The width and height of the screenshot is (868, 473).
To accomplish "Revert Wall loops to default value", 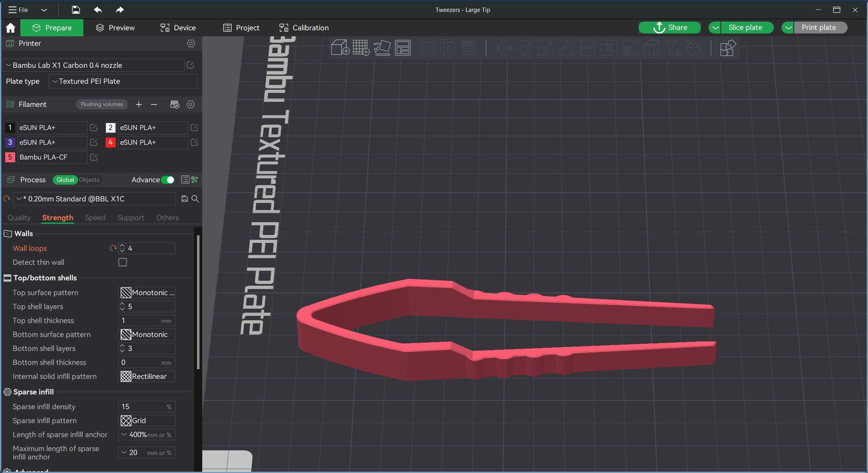I will [113, 248].
